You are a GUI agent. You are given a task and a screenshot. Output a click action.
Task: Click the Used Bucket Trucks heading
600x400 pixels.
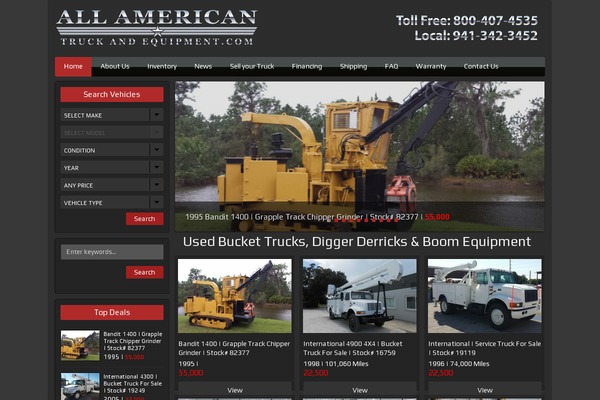point(357,242)
